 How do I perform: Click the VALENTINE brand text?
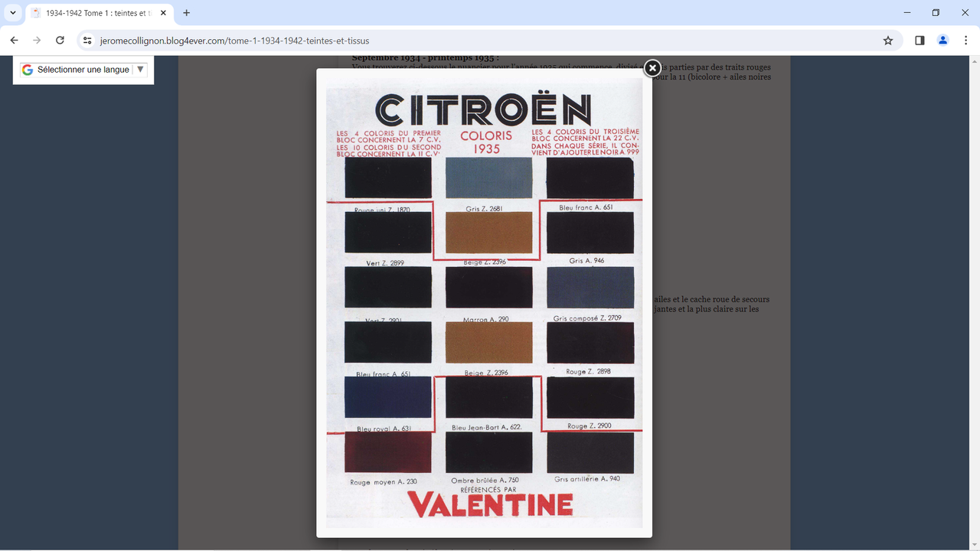[x=490, y=505]
